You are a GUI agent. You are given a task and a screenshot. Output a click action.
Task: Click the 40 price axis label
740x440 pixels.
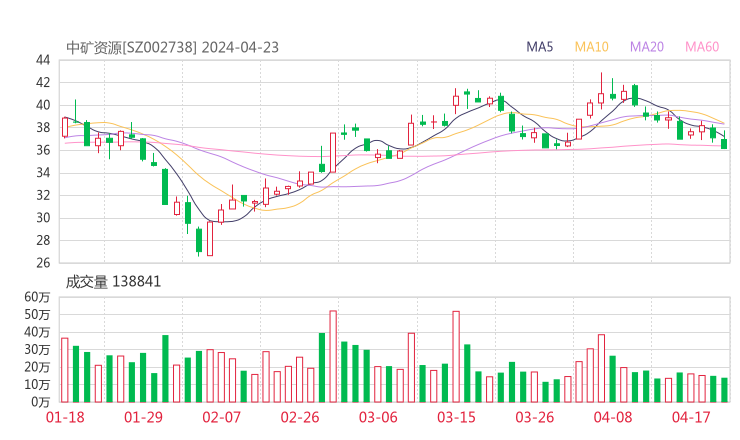tap(43, 105)
